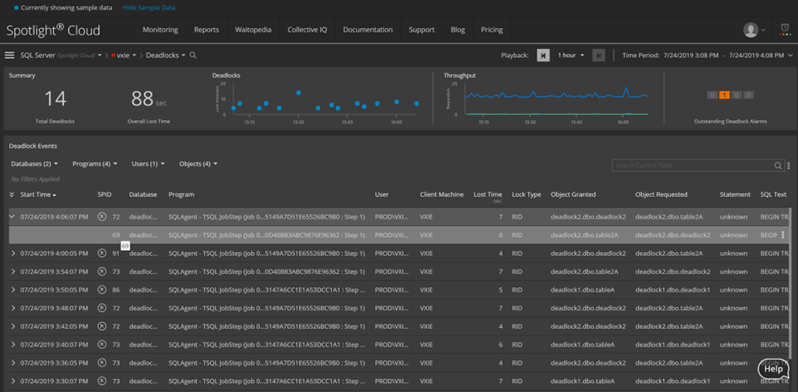Screen dimensions: 798x392
Task: Open the Databases (2) filter dropdown
Action: coord(34,164)
